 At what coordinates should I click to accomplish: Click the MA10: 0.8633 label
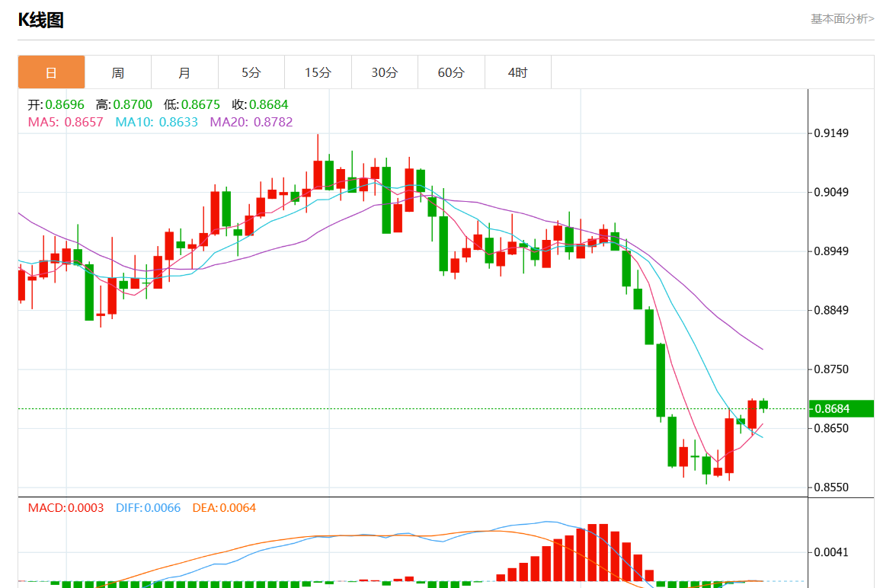(157, 122)
